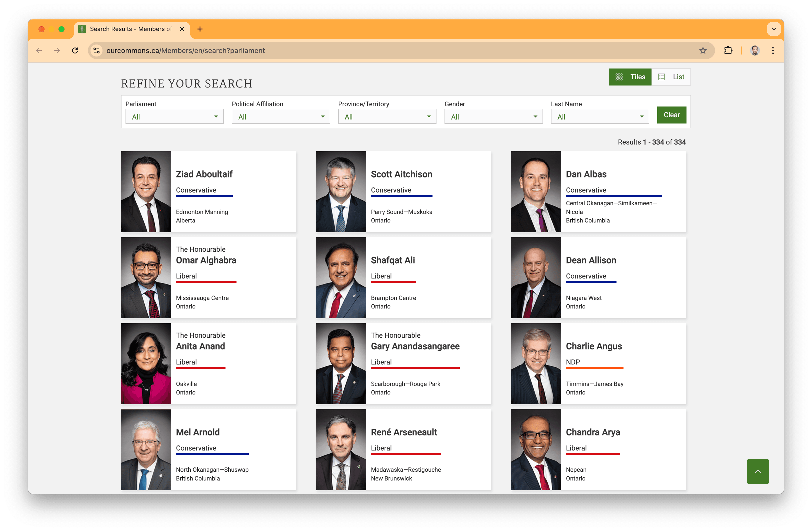The image size is (812, 531).
Task: Switch to Tiles view
Action: coord(630,77)
